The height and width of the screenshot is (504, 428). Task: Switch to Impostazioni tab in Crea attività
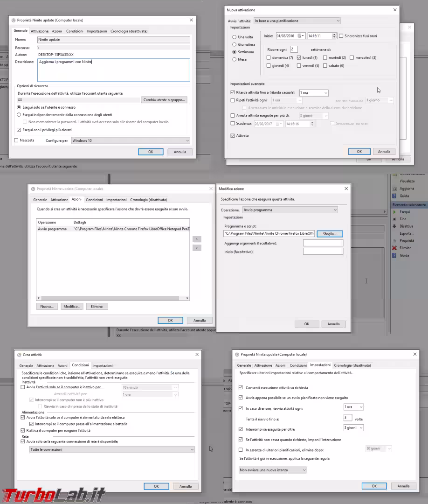tap(103, 365)
